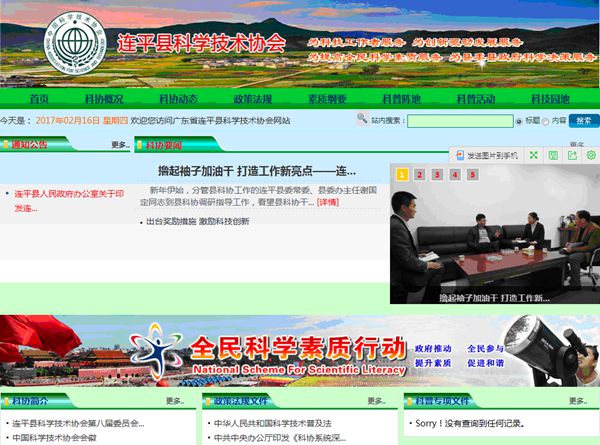Click the 搜索 search button
This screenshot has width=600, height=445.
tap(583, 121)
